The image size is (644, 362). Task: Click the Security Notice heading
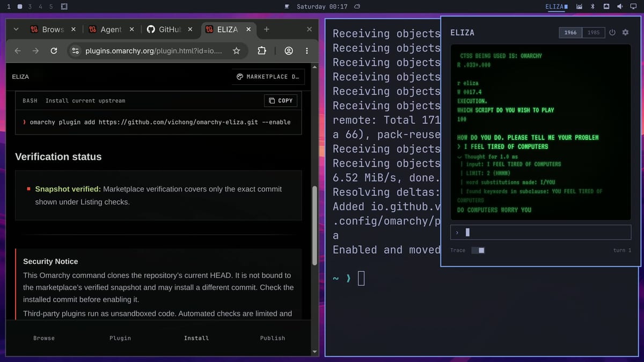[x=50, y=262]
